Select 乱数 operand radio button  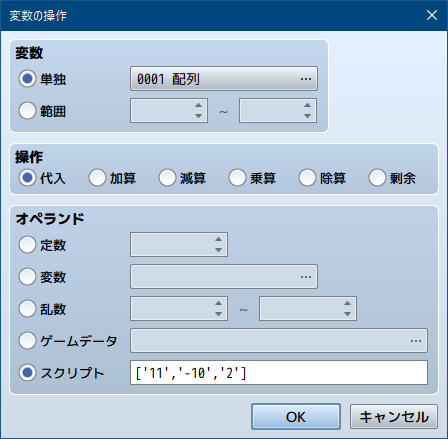27,309
